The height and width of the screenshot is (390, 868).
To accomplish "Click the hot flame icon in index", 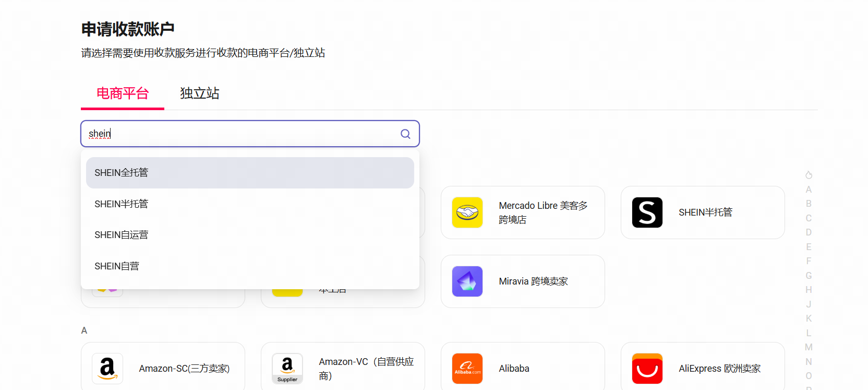I will coord(809,175).
